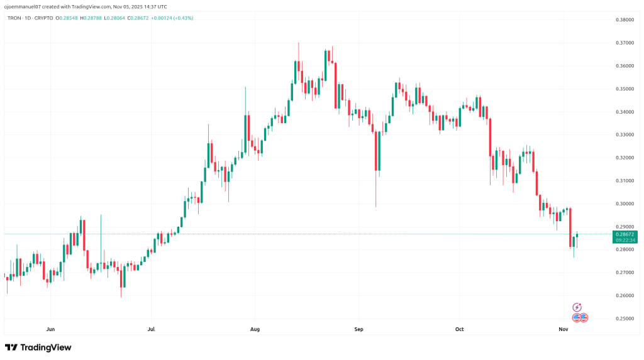Click the TradingView logo at bottom left

tap(38, 347)
